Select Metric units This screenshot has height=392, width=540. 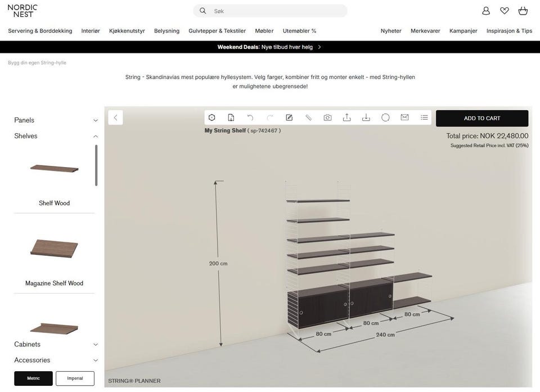[33, 379]
